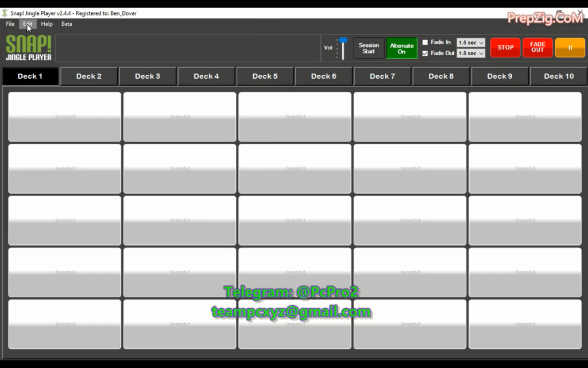Image resolution: width=588 pixels, height=368 pixels.
Task: Open the Edit menu
Action: pos(28,24)
